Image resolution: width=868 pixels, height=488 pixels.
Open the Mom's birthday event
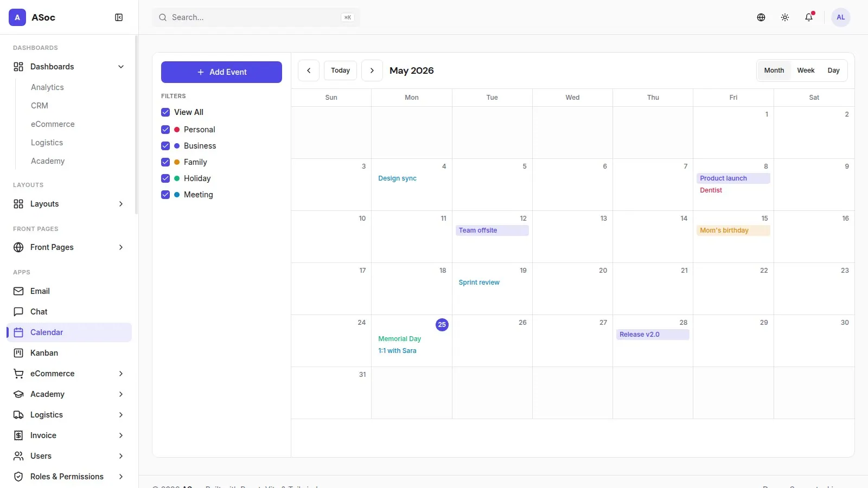coord(733,230)
